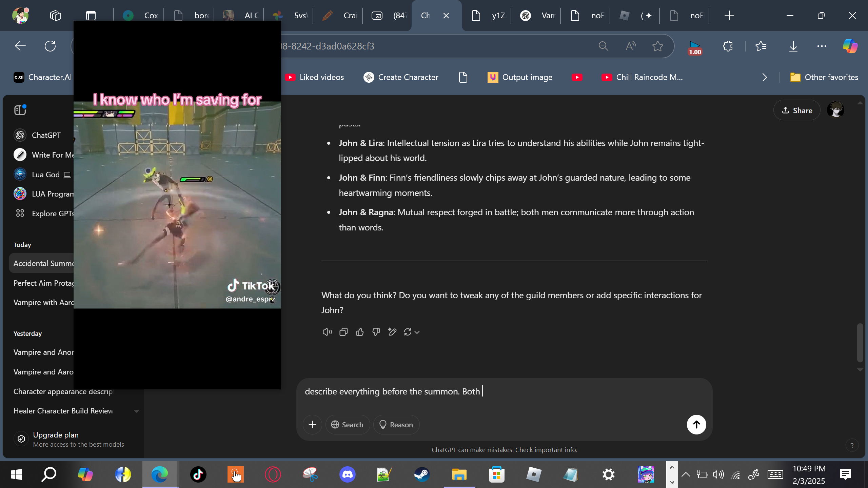Click the browser profile avatar
Image resolution: width=868 pixels, height=488 pixels.
pos(20,16)
